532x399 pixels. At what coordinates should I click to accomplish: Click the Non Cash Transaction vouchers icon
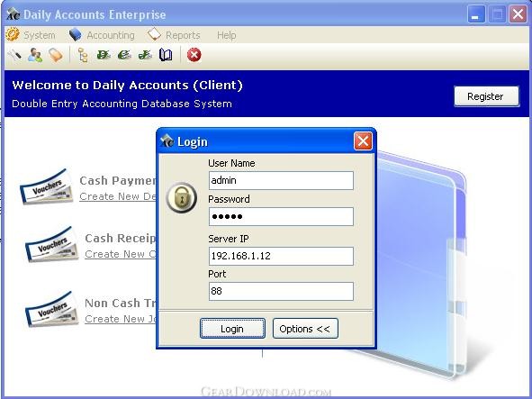[x=51, y=309]
